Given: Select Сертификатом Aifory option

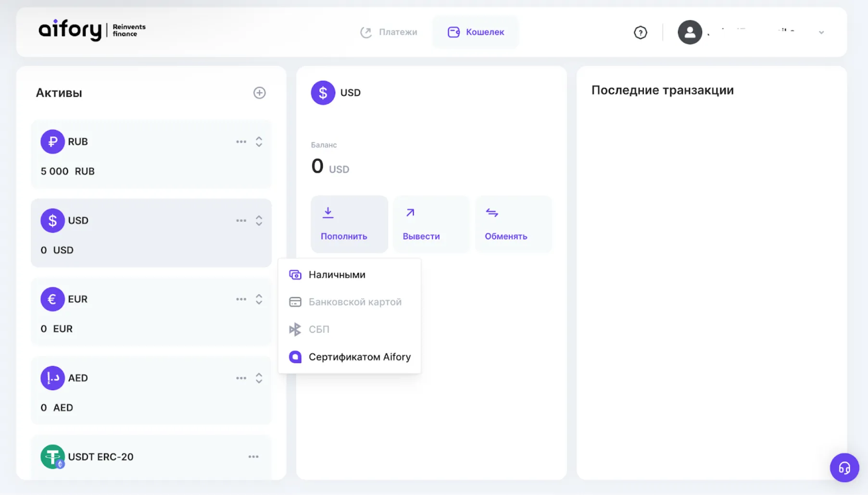Looking at the screenshot, I should (359, 357).
